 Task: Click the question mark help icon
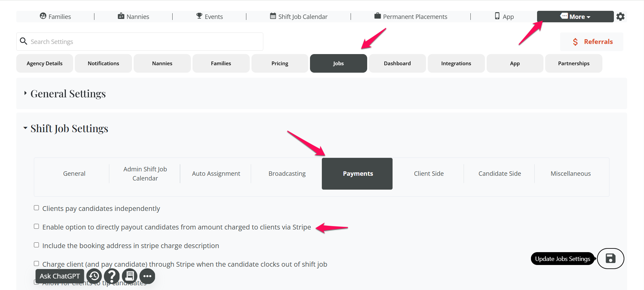(112, 276)
